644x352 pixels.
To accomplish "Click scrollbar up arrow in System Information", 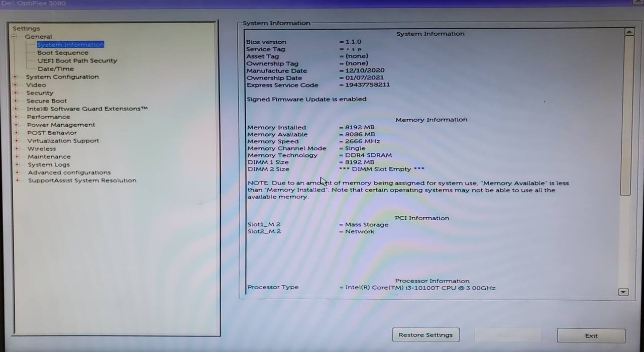I will pyautogui.click(x=629, y=32).
